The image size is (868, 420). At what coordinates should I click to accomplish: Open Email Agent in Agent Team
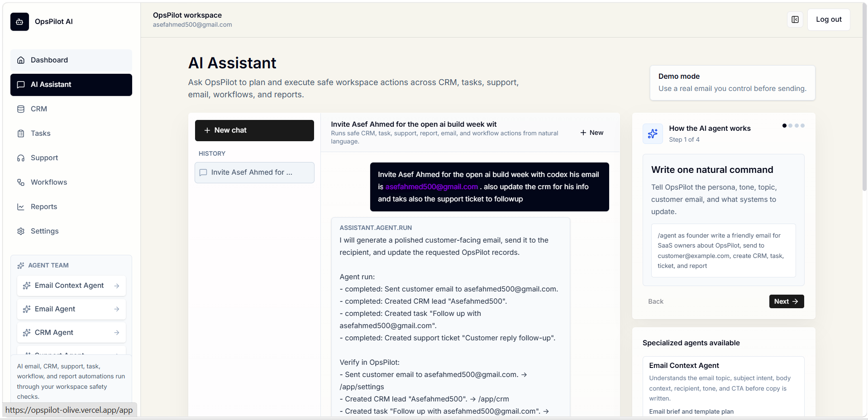pyautogui.click(x=72, y=309)
